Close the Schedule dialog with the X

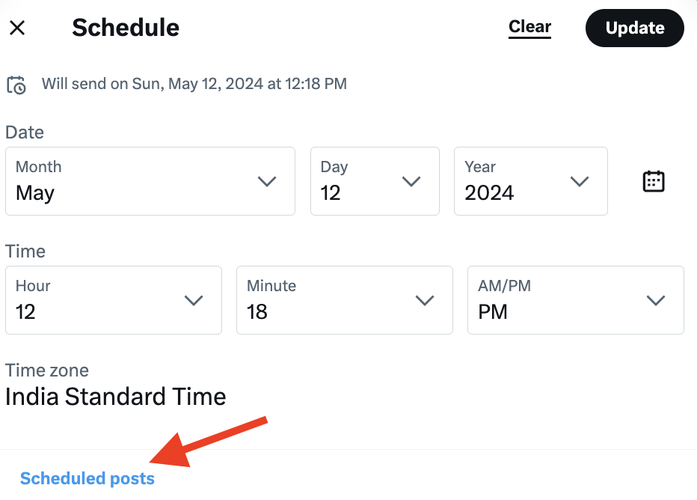click(x=17, y=28)
